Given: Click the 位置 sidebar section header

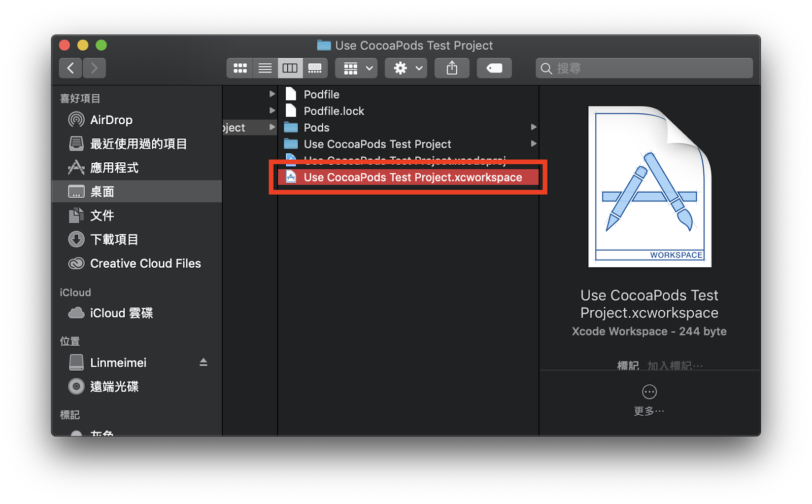Looking at the screenshot, I should tap(70, 341).
